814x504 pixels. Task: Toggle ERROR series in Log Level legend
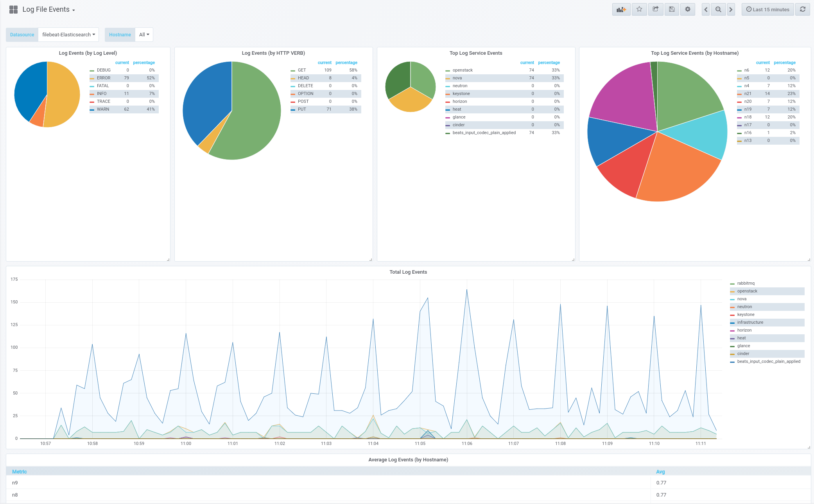coord(104,78)
